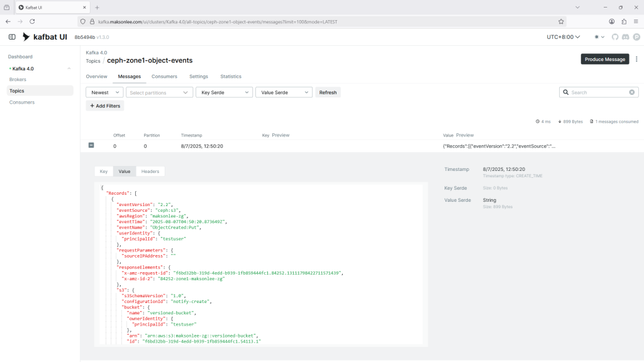The height and width of the screenshot is (362, 644).
Task: Click the site security padlock icon
Action: (92, 22)
